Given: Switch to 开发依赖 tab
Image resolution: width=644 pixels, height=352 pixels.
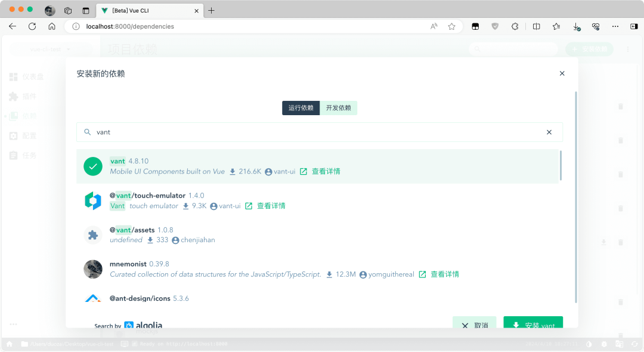Looking at the screenshot, I should coord(339,107).
